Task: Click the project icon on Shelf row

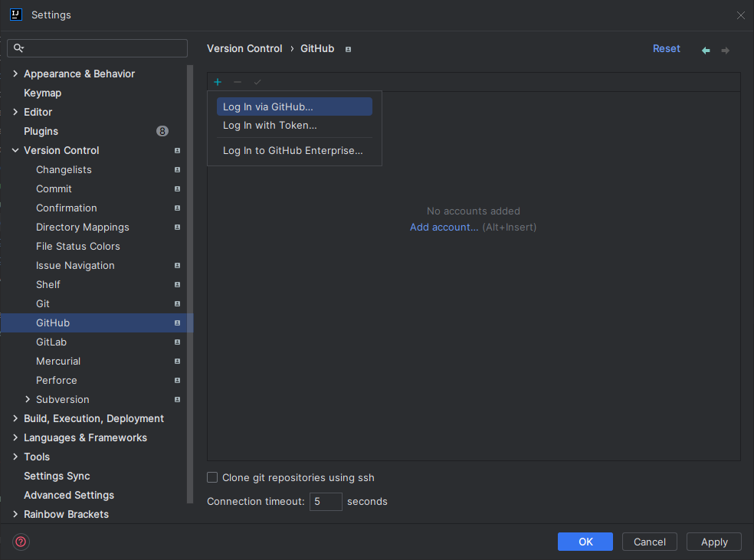Action: (178, 284)
